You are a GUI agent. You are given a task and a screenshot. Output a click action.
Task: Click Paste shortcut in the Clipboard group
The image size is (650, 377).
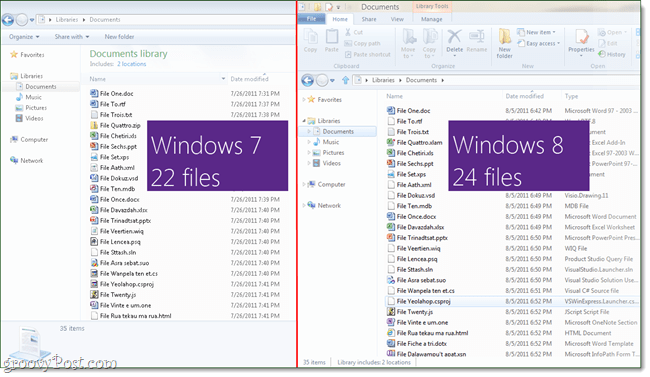point(368,54)
